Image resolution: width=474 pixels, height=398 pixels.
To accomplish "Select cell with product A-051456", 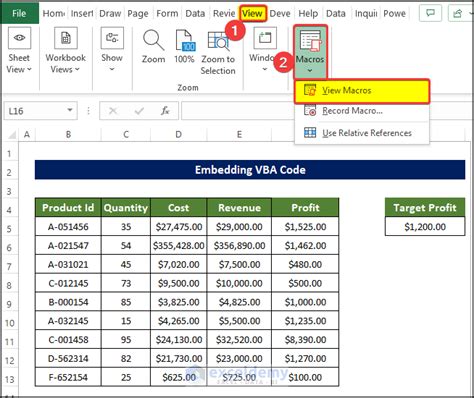I will 68,227.
